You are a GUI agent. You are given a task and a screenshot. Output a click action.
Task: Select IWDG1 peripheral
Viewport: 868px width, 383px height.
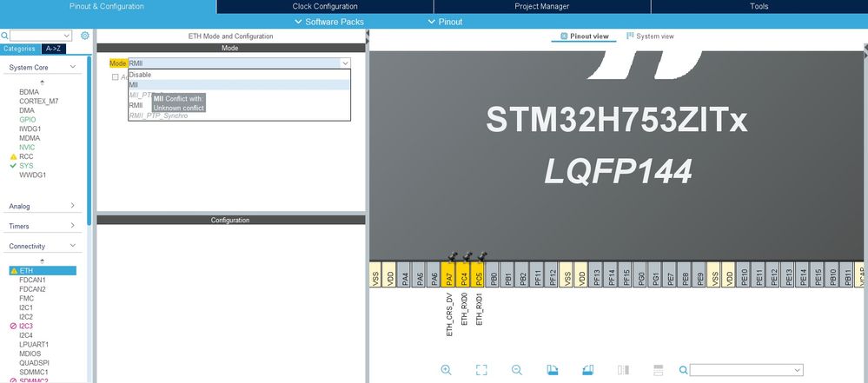click(x=30, y=129)
